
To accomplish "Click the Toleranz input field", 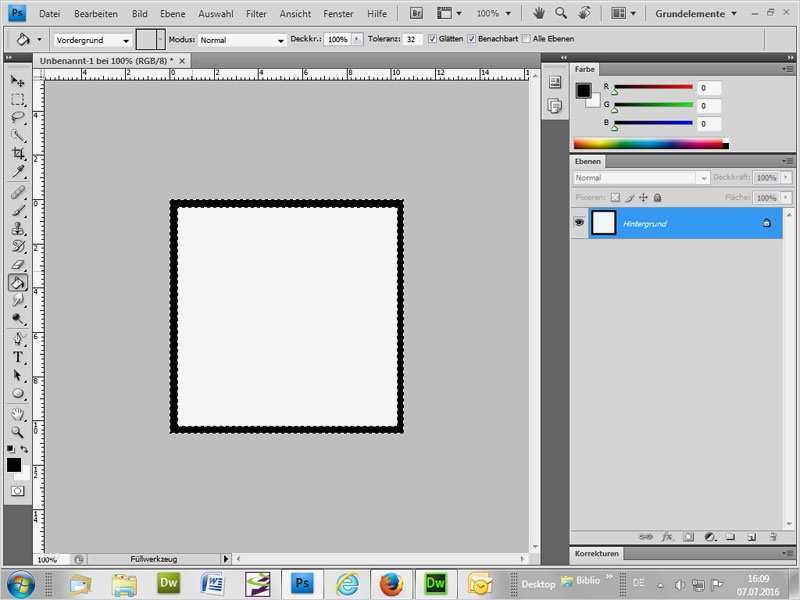I will coord(412,39).
